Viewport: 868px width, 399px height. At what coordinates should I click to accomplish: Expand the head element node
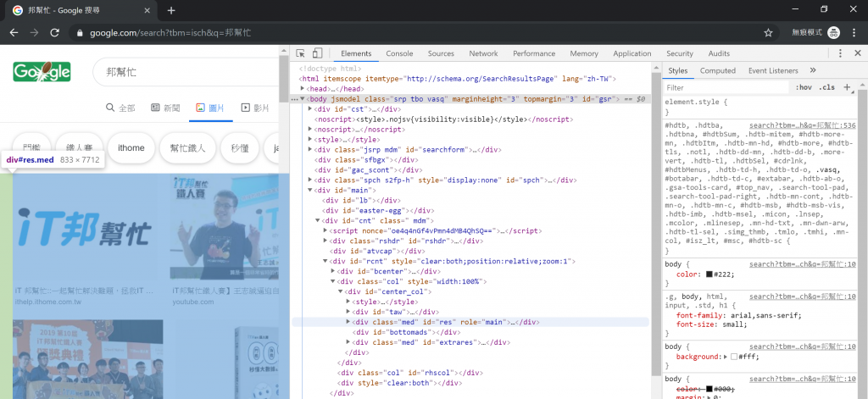pos(303,89)
